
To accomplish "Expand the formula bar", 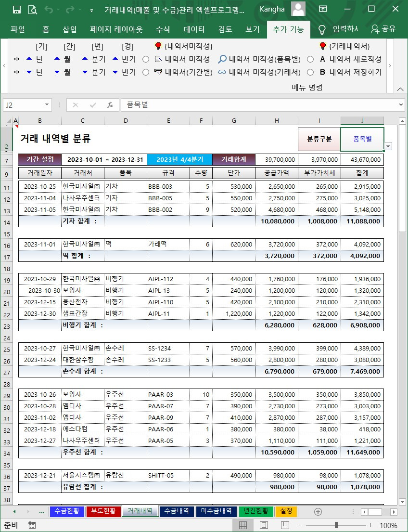I will (402, 105).
